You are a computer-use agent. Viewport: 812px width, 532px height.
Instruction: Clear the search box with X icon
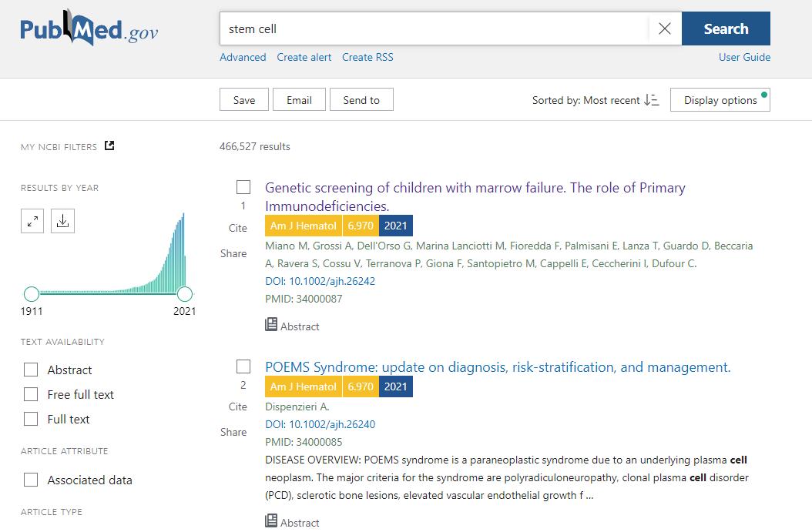pyautogui.click(x=665, y=28)
